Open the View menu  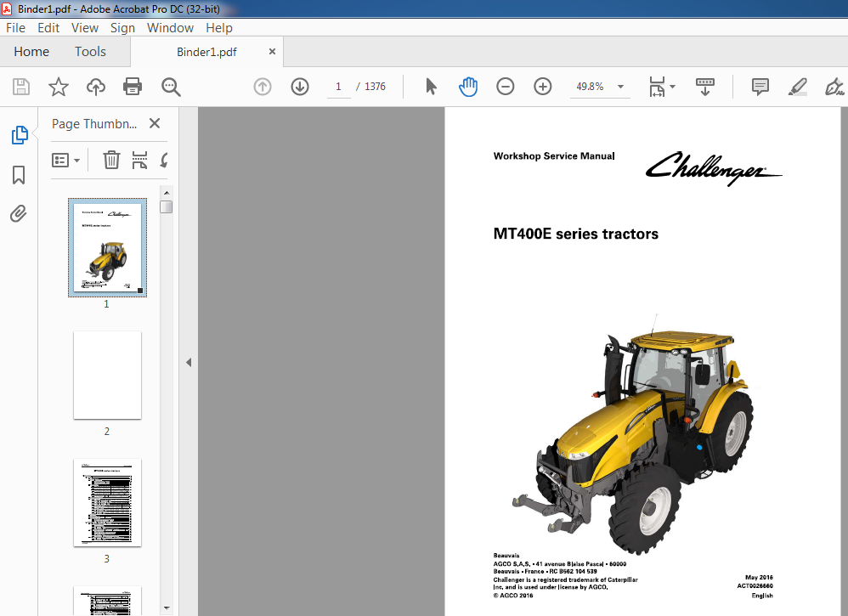[x=85, y=27]
